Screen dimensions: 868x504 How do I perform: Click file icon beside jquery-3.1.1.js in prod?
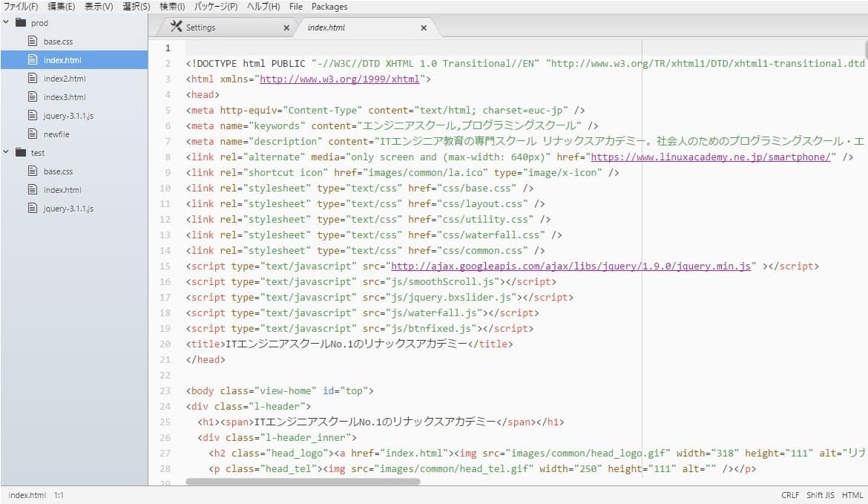coord(33,116)
